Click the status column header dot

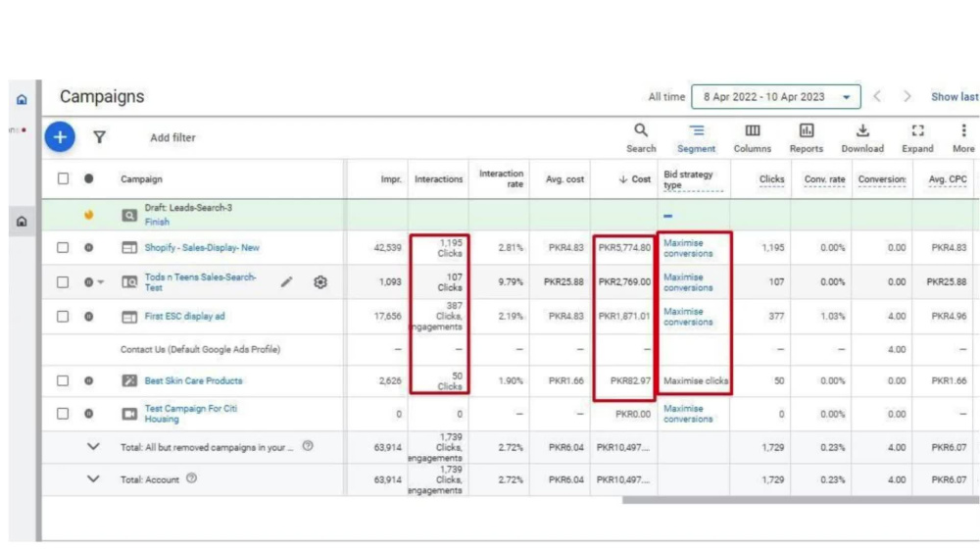(x=89, y=178)
